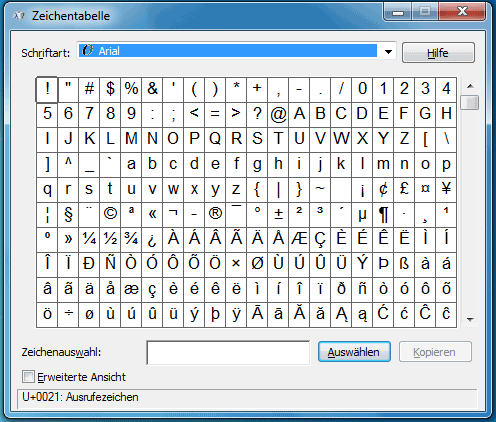This screenshot has height=422, width=496.
Task: Select the capital Ü umlaut cell
Action: click(341, 265)
